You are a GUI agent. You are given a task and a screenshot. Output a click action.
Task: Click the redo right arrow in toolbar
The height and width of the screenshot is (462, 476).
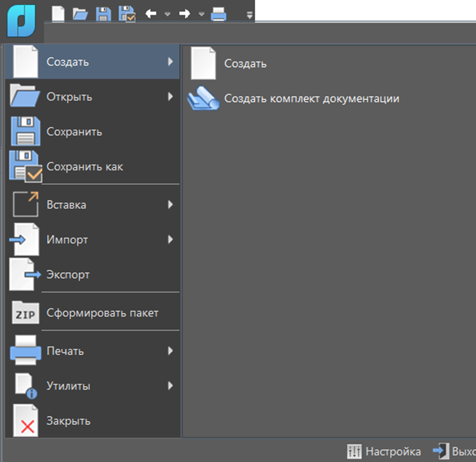pyautogui.click(x=185, y=14)
